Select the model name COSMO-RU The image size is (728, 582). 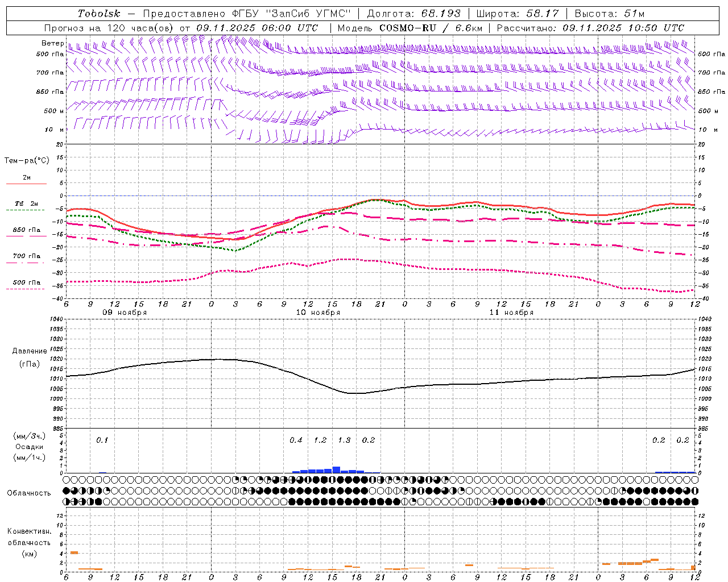tap(407, 28)
